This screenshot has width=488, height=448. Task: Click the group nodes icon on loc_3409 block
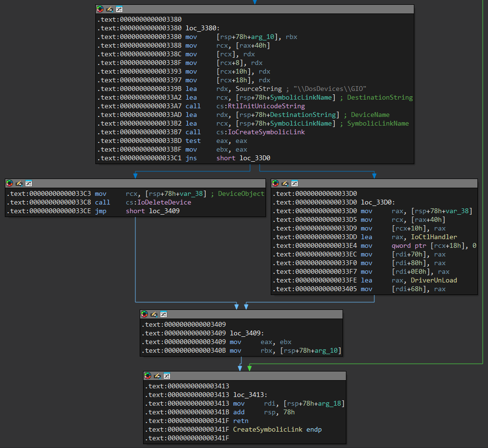pos(163,314)
